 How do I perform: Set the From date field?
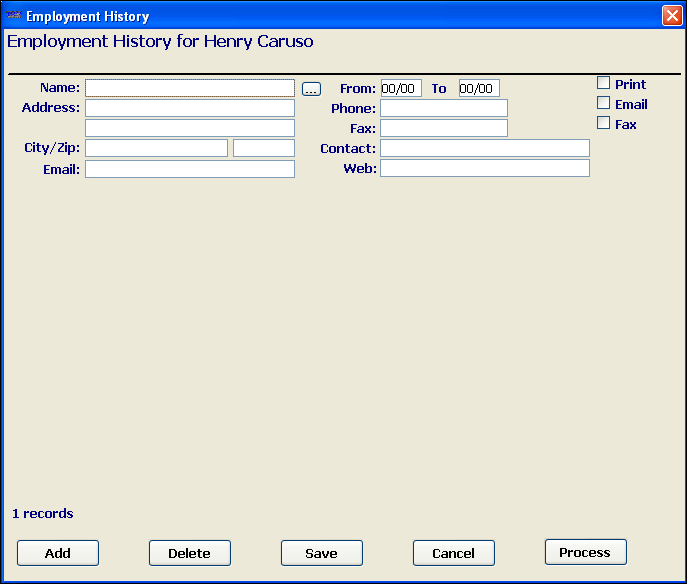401,88
